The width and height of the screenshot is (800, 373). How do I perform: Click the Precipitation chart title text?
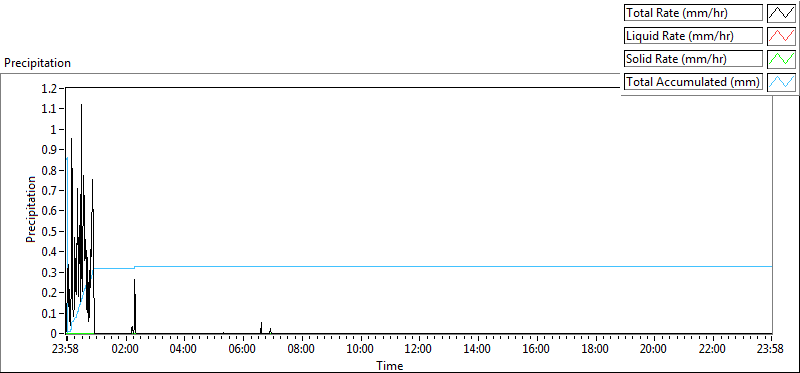(37, 63)
